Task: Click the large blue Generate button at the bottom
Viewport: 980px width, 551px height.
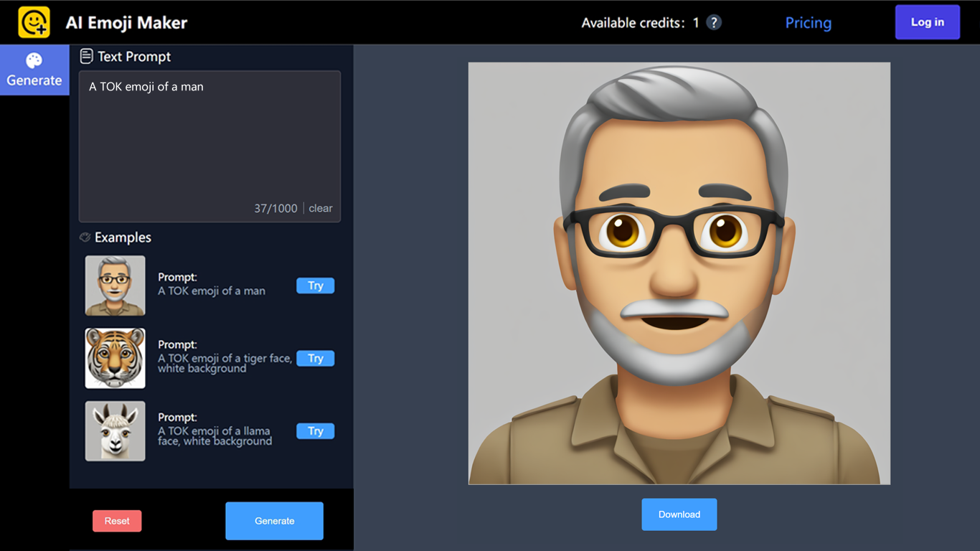Action: point(274,521)
